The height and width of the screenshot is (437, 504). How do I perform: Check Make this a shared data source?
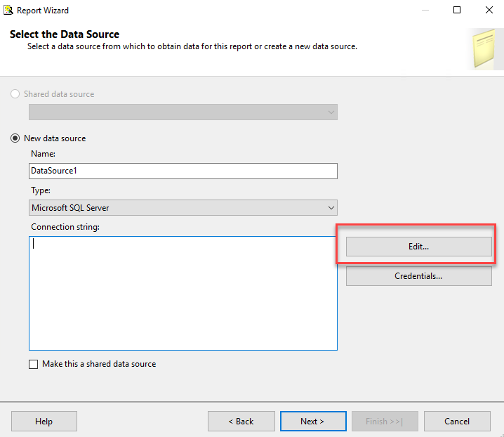(x=34, y=364)
